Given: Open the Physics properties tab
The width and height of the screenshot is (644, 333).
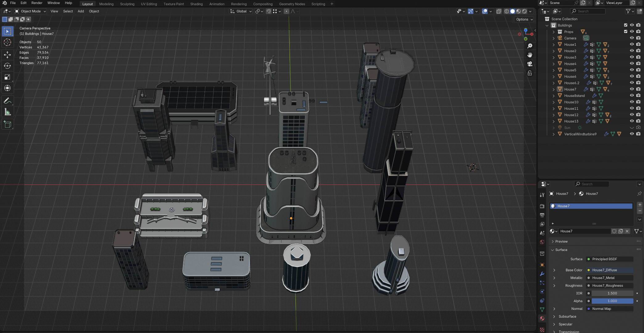Looking at the screenshot, I should [x=542, y=292].
